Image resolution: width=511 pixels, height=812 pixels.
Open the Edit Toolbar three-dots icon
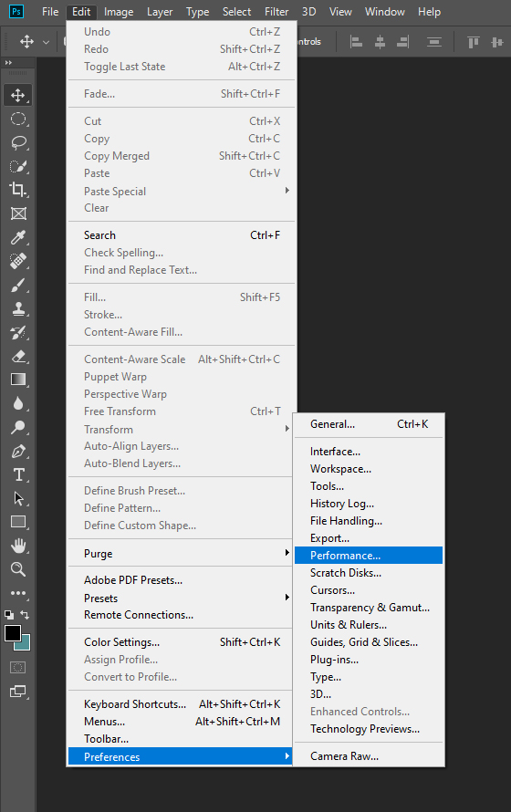pyautogui.click(x=18, y=593)
